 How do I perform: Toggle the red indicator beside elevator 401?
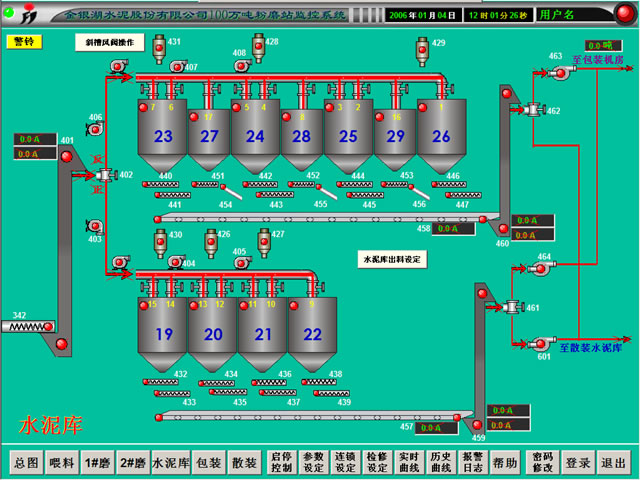[66, 156]
